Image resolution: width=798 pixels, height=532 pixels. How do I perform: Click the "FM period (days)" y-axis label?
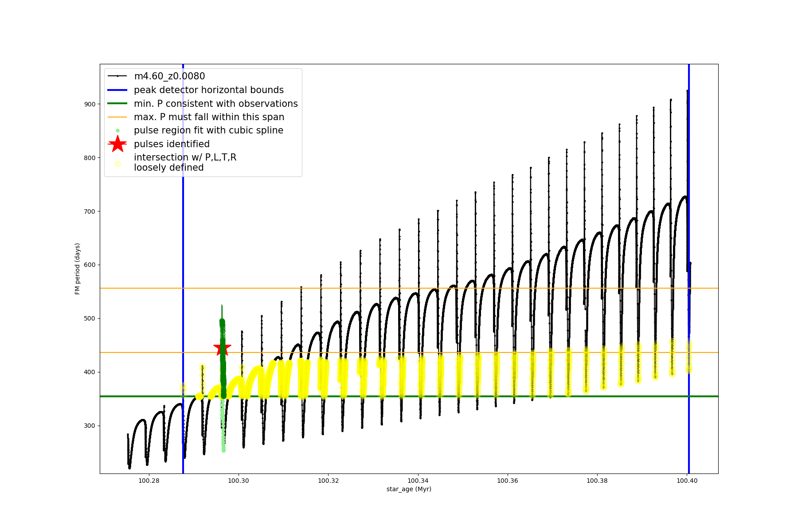(x=78, y=269)
